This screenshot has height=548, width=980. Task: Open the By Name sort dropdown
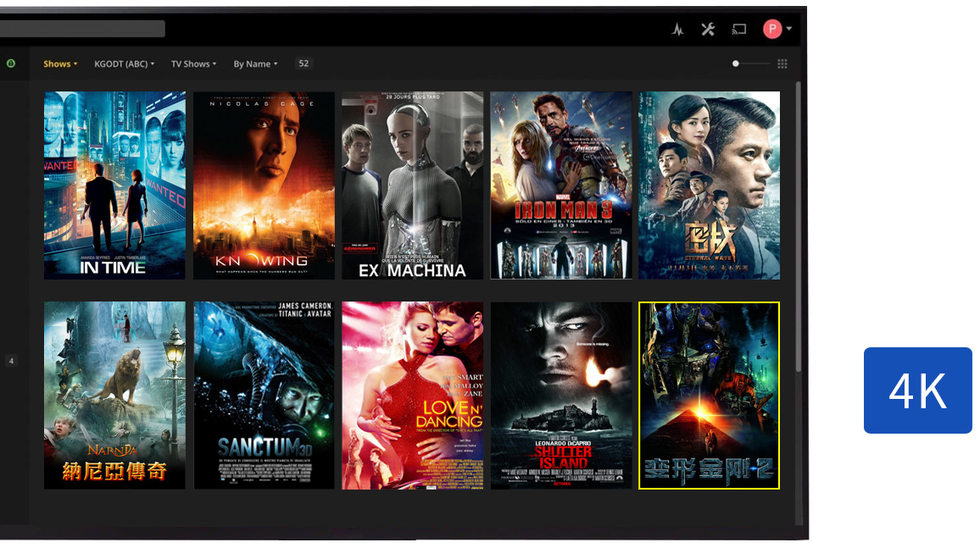(255, 64)
